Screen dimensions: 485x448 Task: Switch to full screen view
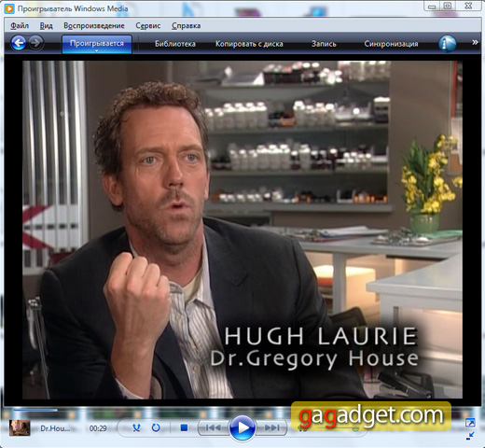470,423
